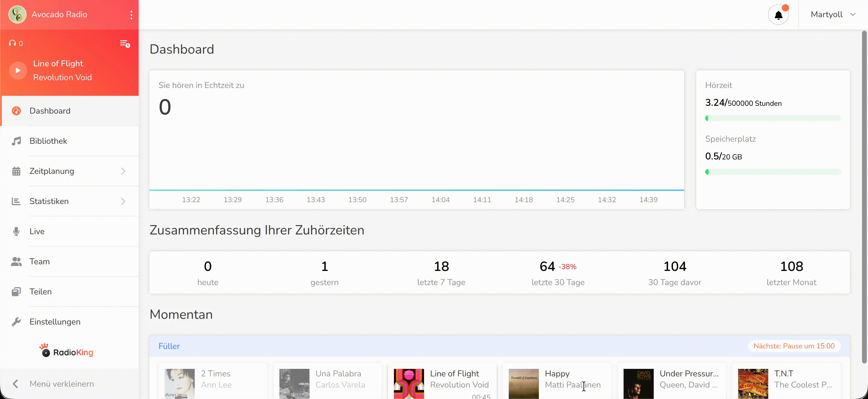This screenshot has width=868, height=399.
Task: Open Bibliothek from the sidebar
Action: tap(48, 141)
